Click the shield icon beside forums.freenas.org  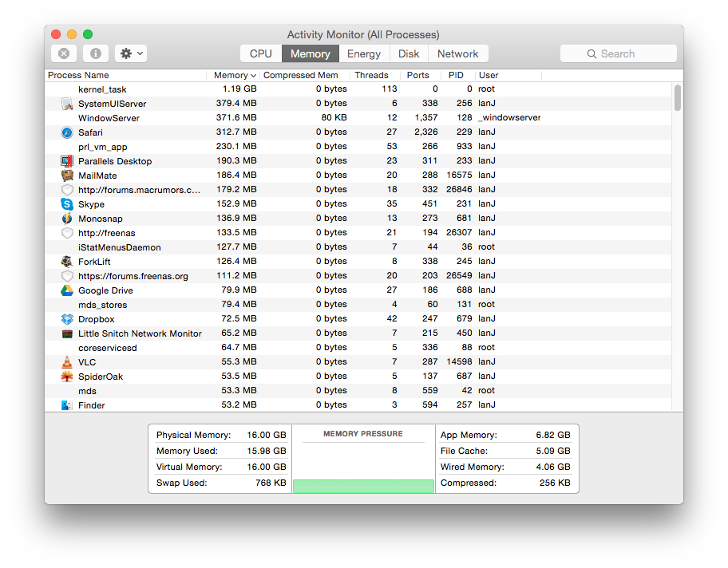[x=67, y=276]
